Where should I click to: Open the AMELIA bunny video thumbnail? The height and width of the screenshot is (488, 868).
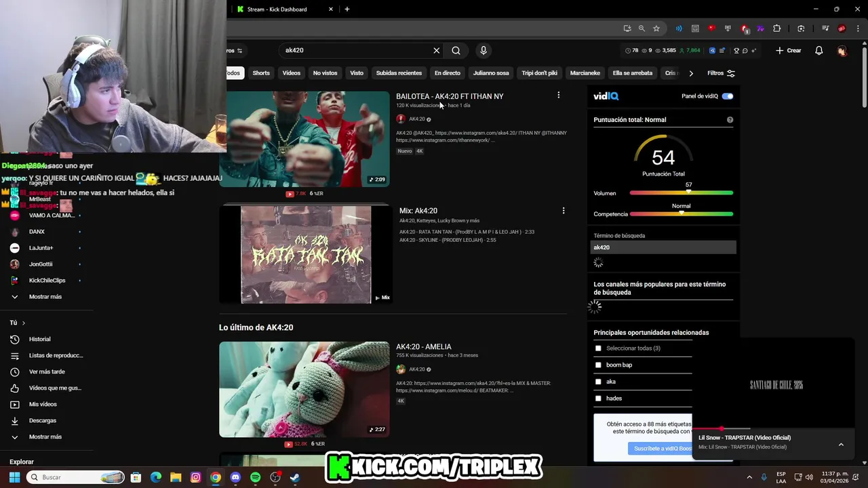click(x=304, y=389)
